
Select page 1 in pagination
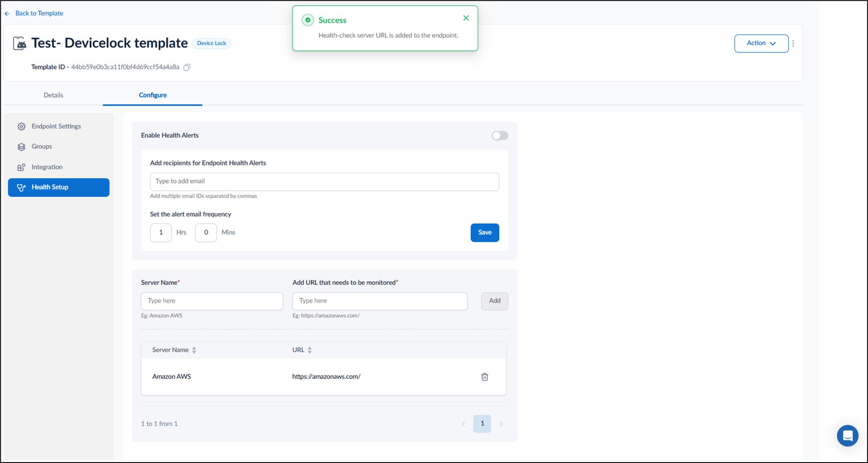tap(482, 424)
